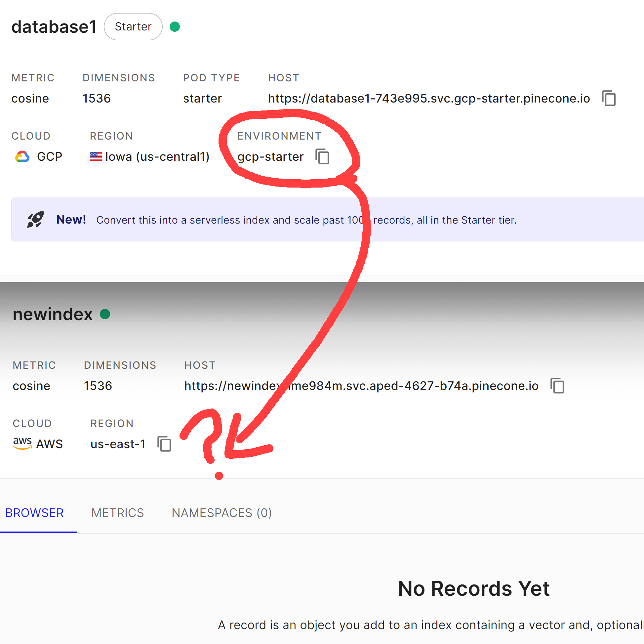Click the AWS cloud logo
The height and width of the screenshot is (644, 644).
(22, 444)
